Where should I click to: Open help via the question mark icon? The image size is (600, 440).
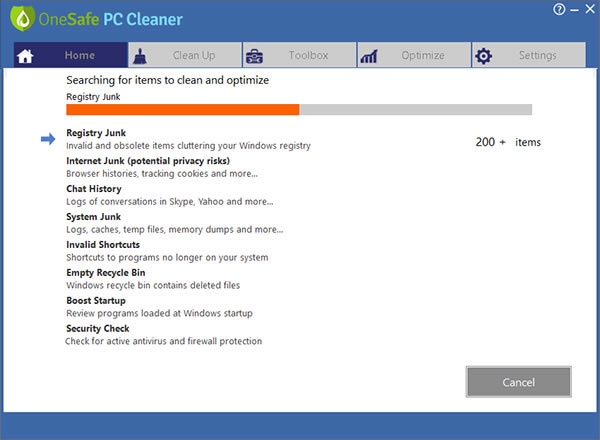pyautogui.click(x=559, y=9)
